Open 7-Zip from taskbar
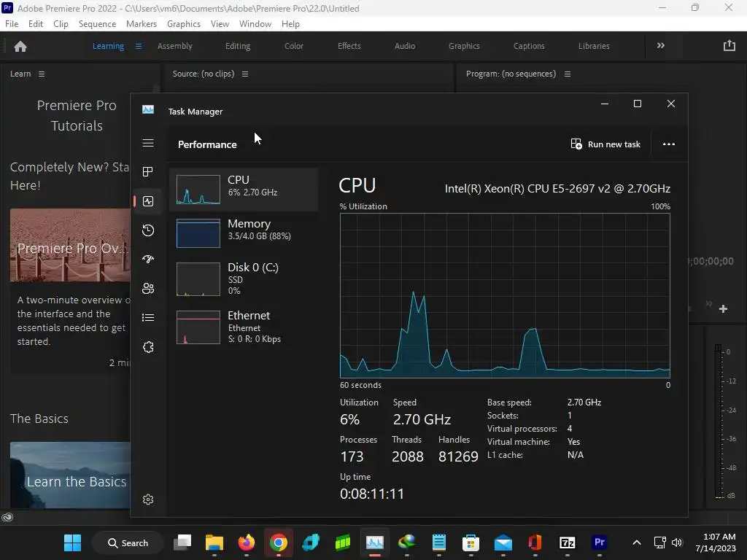 568,542
